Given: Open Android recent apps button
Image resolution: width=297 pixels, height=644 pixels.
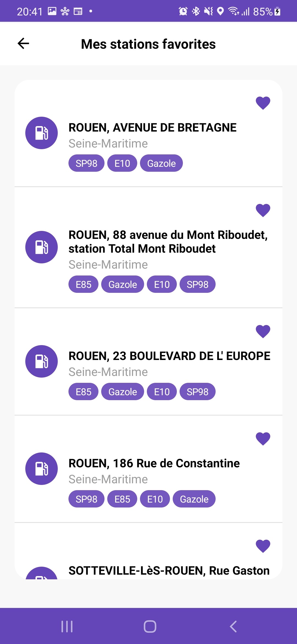Looking at the screenshot, I should [x=67, y=627].
